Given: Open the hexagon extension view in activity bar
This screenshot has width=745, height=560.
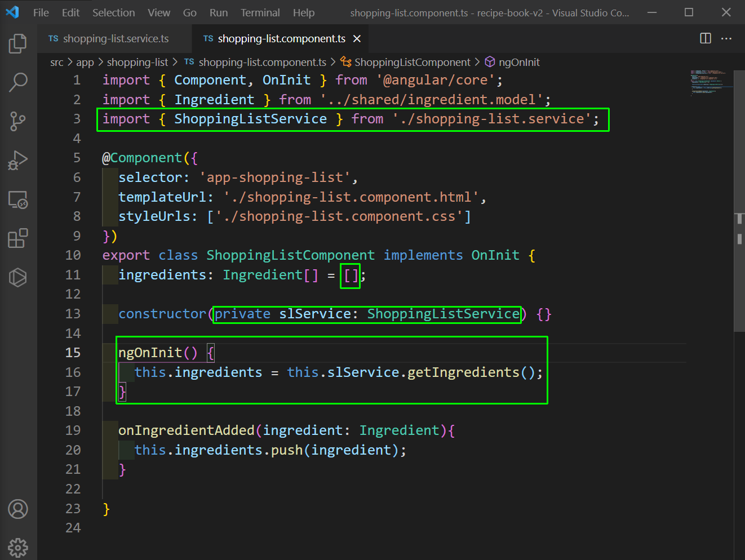Looking at the screenshot, I should (x=18, y=277).
